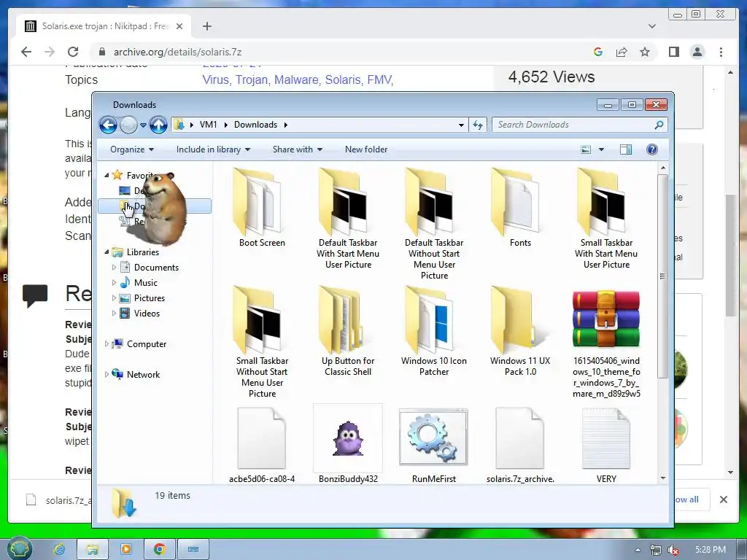747x560 pixels.
Task: Collapse the Libraries tree group
Action: [107, 252]
